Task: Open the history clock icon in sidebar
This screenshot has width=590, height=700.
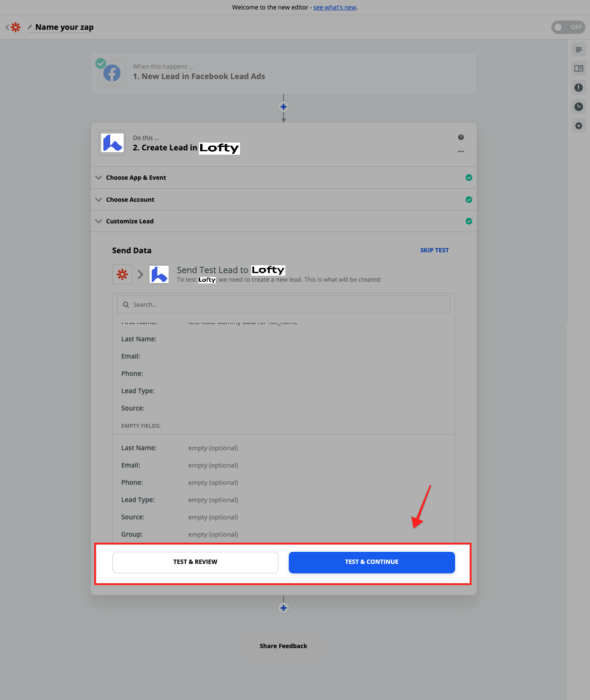Action: [x=578, y=107]
